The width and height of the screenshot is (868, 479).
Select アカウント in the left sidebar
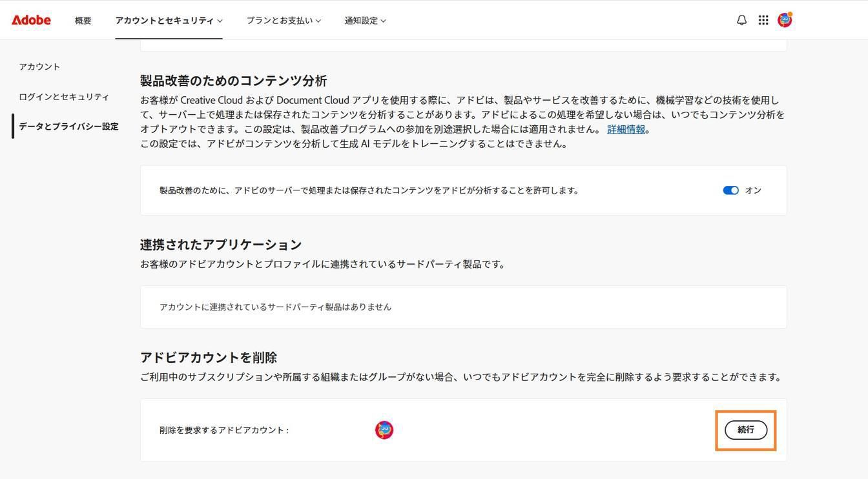point(39,65)
